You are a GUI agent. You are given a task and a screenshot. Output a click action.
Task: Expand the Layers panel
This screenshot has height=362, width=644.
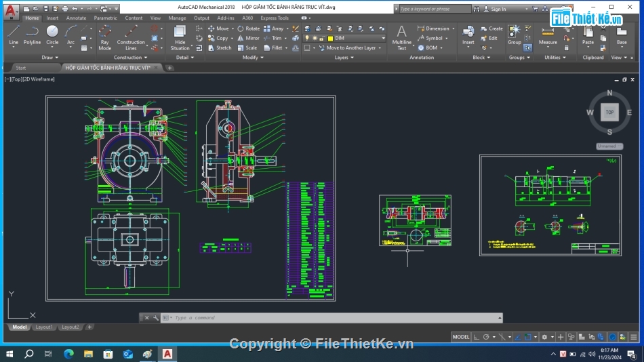(344, 58)
